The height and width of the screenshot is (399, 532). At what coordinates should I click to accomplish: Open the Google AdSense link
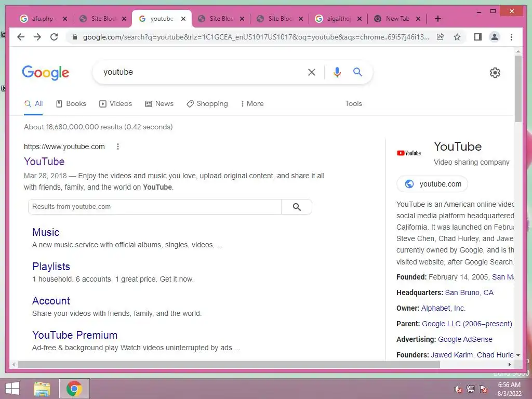pyautogui.click(x=465, y=340)
